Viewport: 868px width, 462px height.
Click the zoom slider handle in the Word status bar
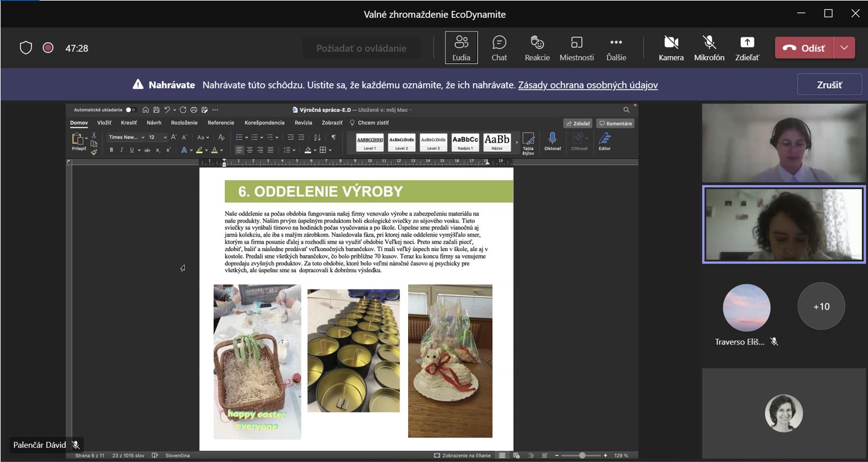582,456
